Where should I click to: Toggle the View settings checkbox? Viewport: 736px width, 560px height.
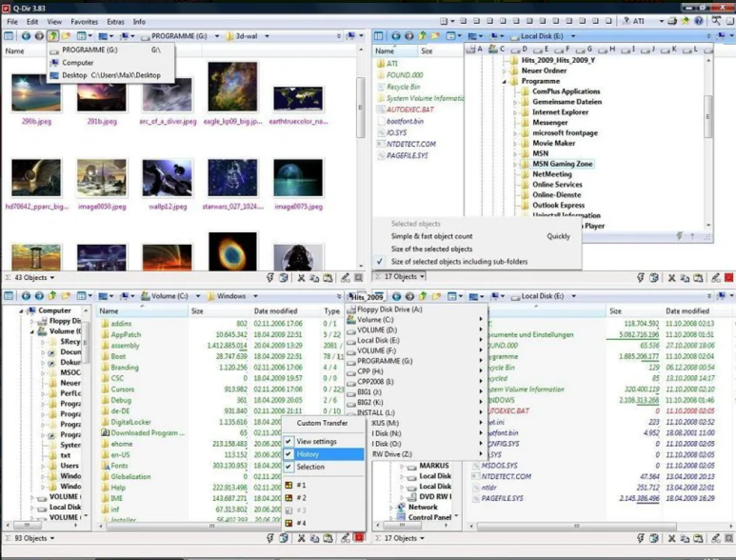(289, 441)
